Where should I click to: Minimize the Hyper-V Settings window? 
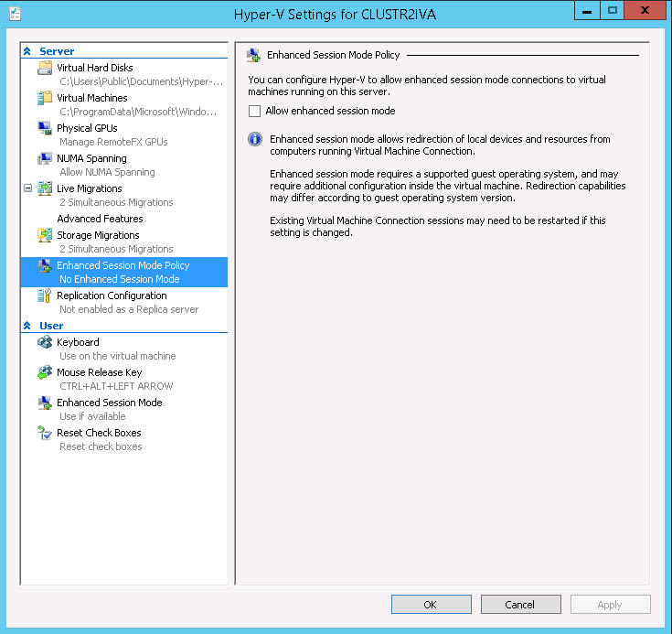point(587,11)
